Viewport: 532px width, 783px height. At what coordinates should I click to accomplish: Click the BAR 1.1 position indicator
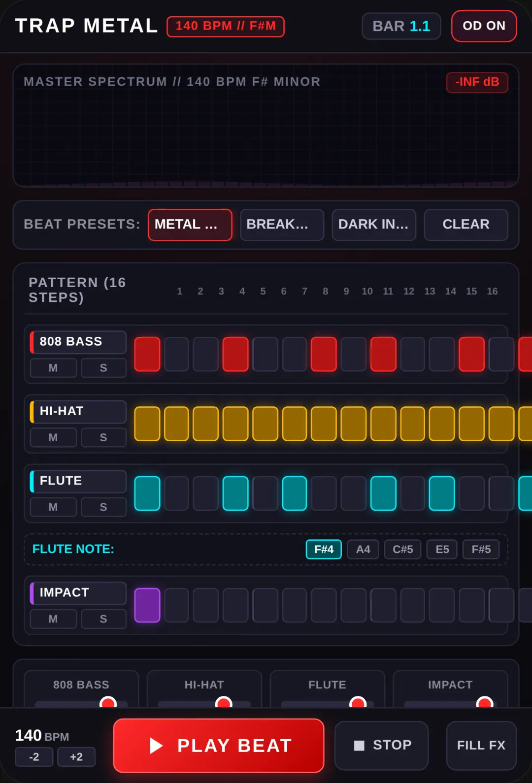click(x=401, y=26)
